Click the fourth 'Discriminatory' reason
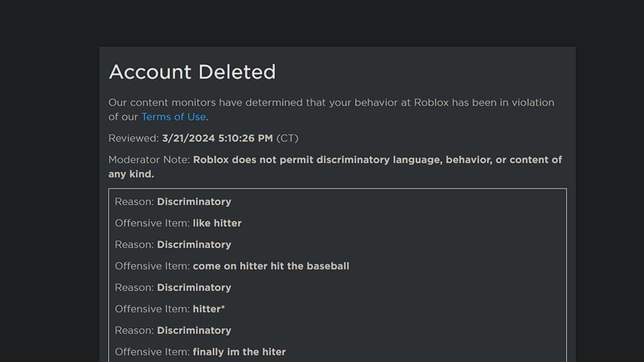This screenshot has width=644, height=362. pyautogui.click(x=194, y=330)
